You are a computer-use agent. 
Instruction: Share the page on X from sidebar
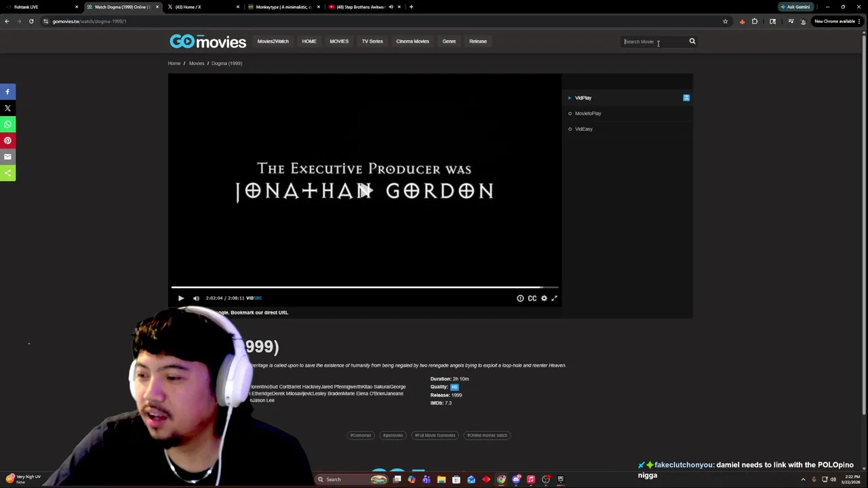[x=7, y=108]
